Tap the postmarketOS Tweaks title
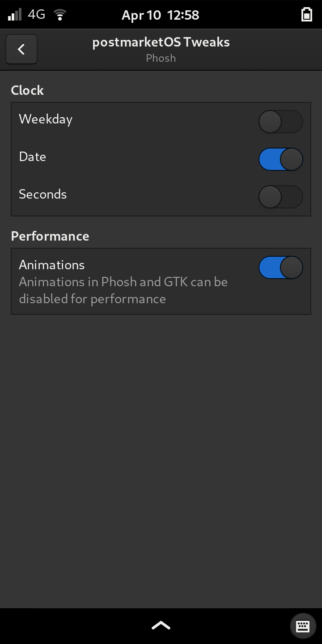 (x=161, y=42)
